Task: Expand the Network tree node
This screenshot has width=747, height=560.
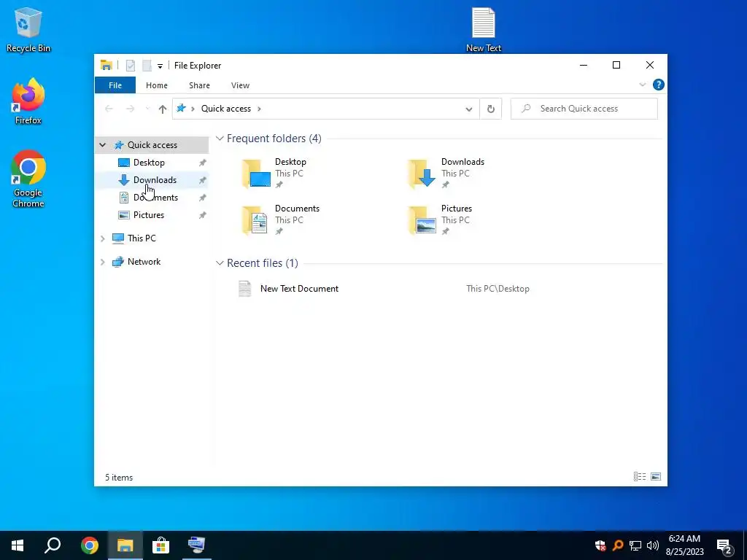Action: pyautogui.click(x=102, y=262)
